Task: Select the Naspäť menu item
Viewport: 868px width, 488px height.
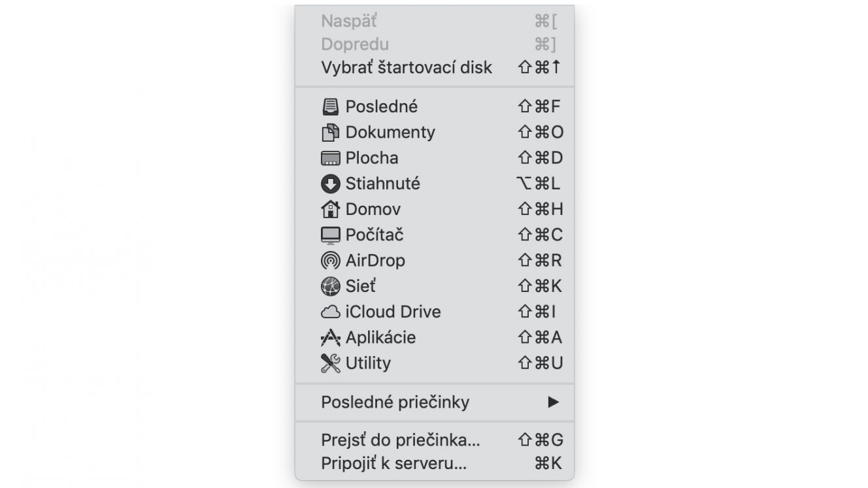Action: point(435,21)
